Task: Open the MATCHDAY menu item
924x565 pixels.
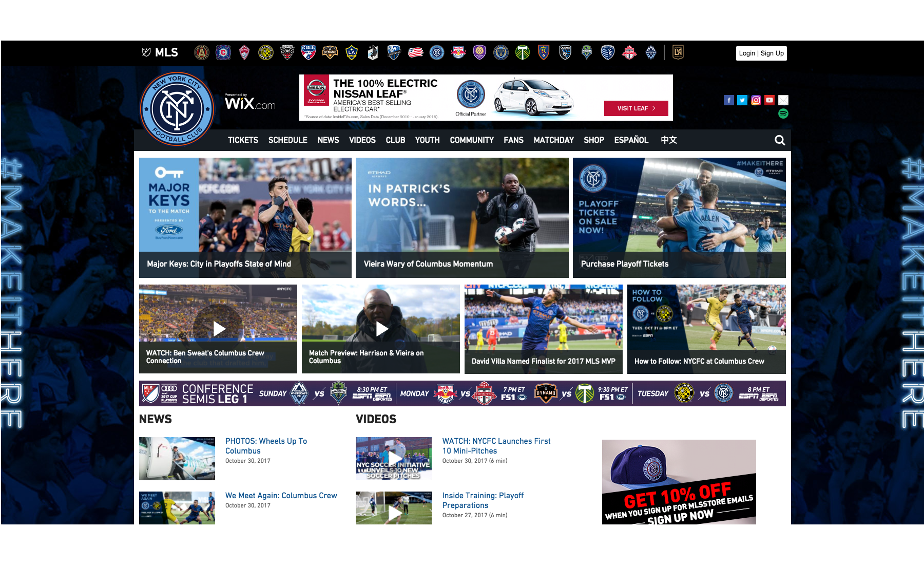Action: [x=554, y=140]
